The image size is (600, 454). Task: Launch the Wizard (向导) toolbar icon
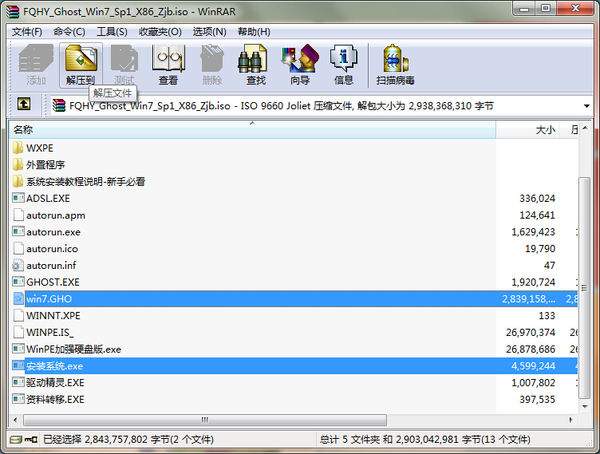pyautogui.click(x=299, y=65)
